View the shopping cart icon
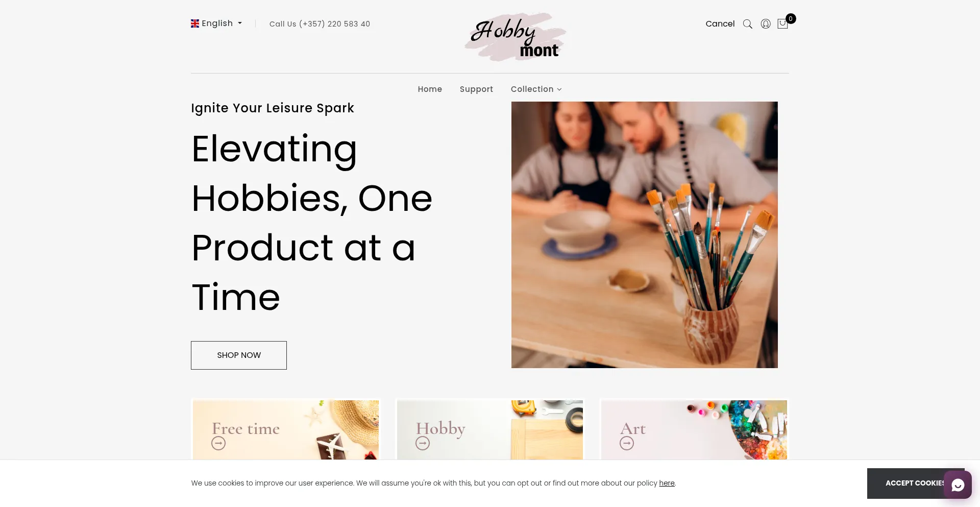980x507 pixels. (782, 24)
